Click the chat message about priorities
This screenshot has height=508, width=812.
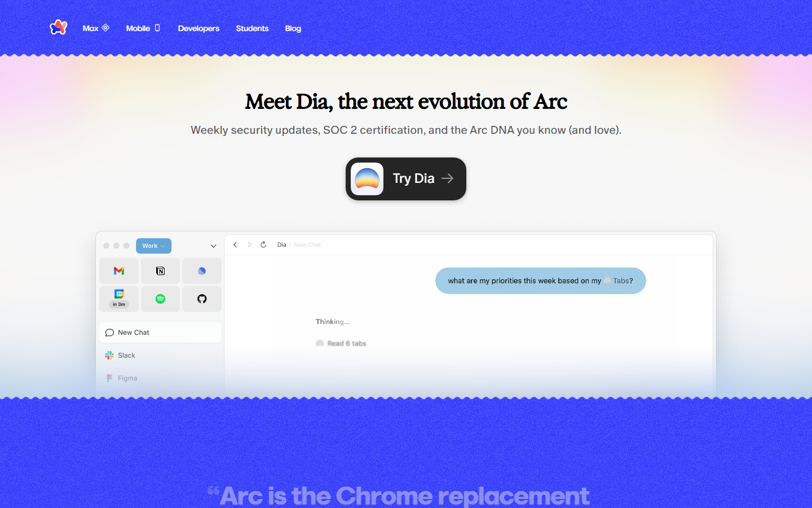541,281
